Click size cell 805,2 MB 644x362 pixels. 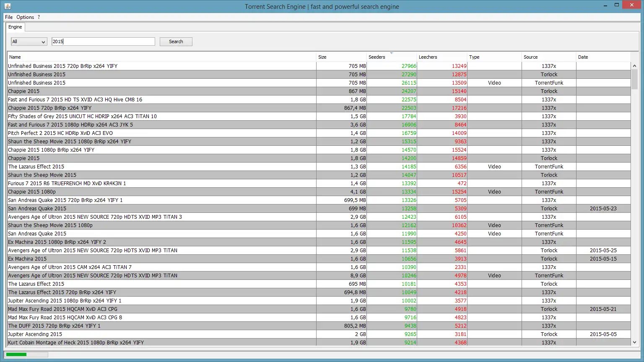coord(355,326)
